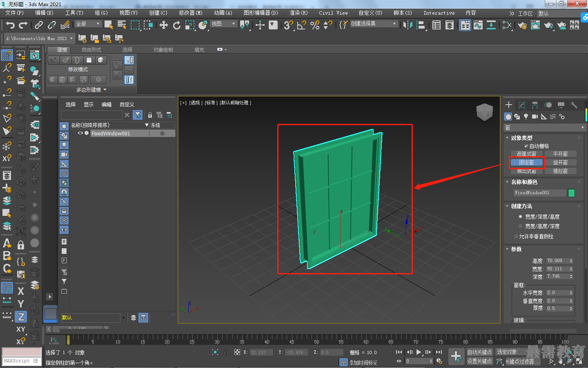Open the 创建选择集 named selection dropdown
This screenshot has height=368, width=588.
374,24
